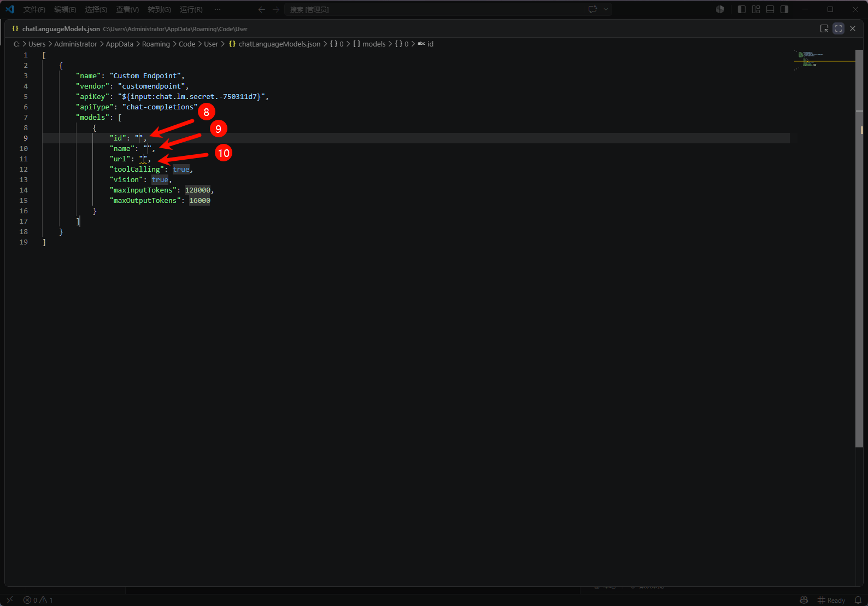Toggle the bottom panel
This screenshot has height=606, width=868.
coord(770,9)
